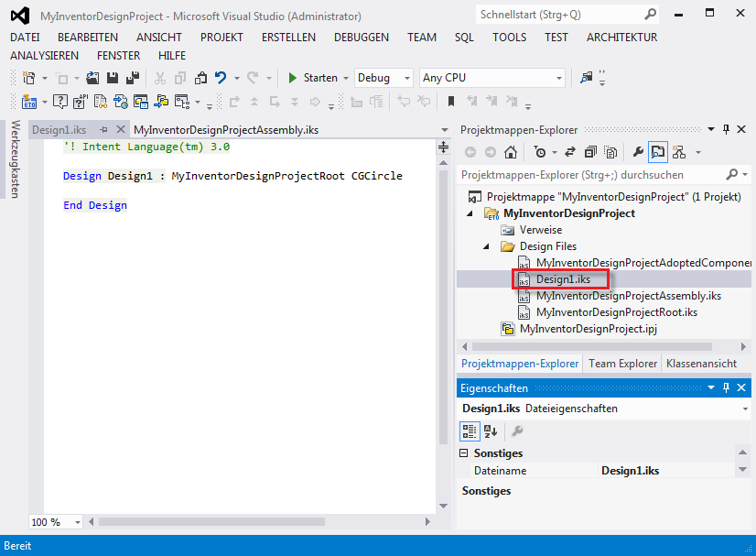Click the Save icon in toolbar
The height and width of the screenshot is (556, 756).
(x=113, y=78)
